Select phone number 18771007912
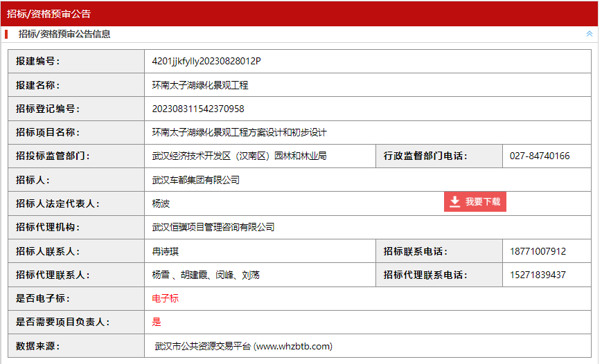This screenshot has height=364, width=602. pos(538,252)
